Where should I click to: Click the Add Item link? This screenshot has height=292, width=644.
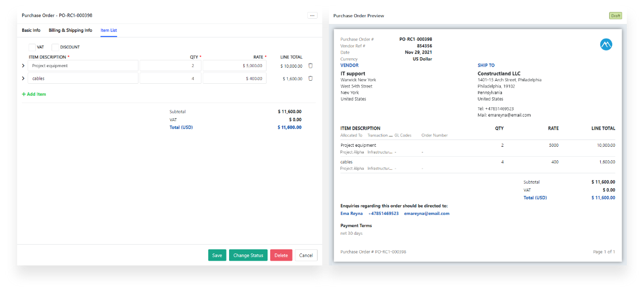click(x=34, y=94)
